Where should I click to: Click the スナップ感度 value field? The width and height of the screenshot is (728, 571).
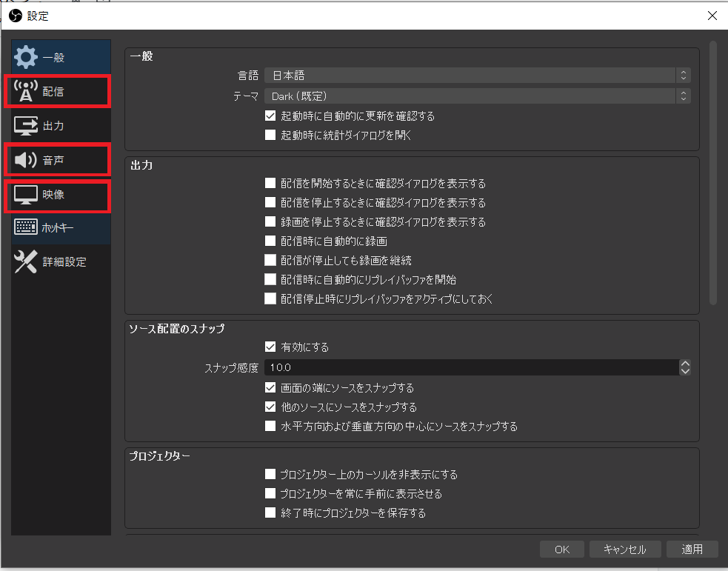(x=472, y=367)
